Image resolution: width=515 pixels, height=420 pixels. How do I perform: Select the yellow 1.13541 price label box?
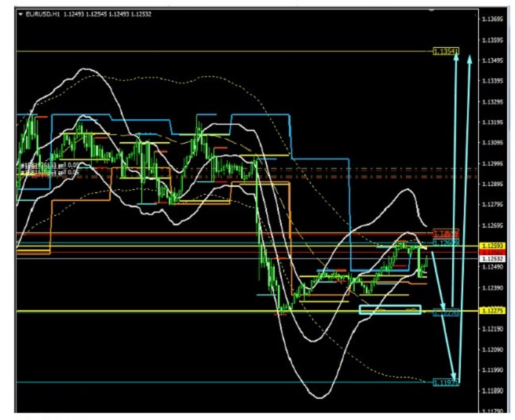click(x=445, y=51)
